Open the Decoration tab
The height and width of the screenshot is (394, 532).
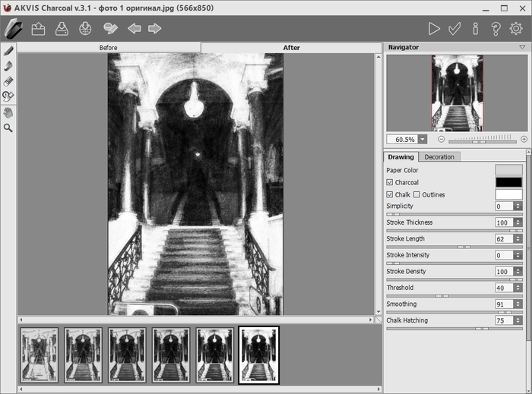tap(439, 157)
